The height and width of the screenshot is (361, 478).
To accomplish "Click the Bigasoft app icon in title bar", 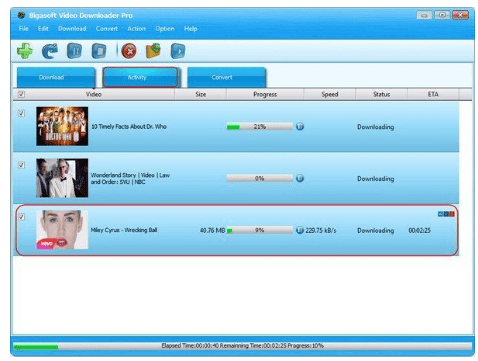I will coord(21,15).
